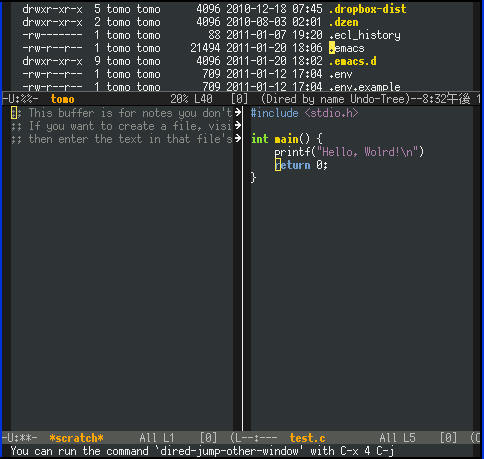Click <stdio.h> header name in test.c
Viewport: 484px width, 459px height.
[332, 113]
